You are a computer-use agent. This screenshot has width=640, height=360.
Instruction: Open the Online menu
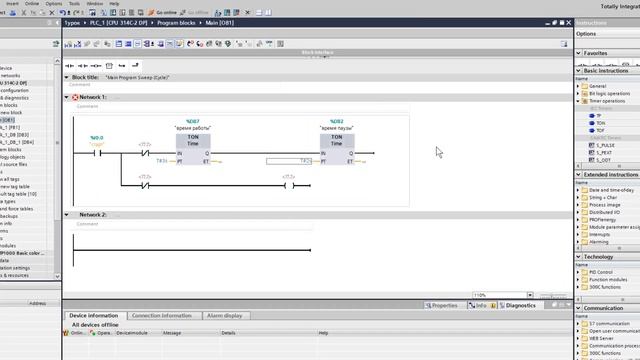[x=32, y=3]
